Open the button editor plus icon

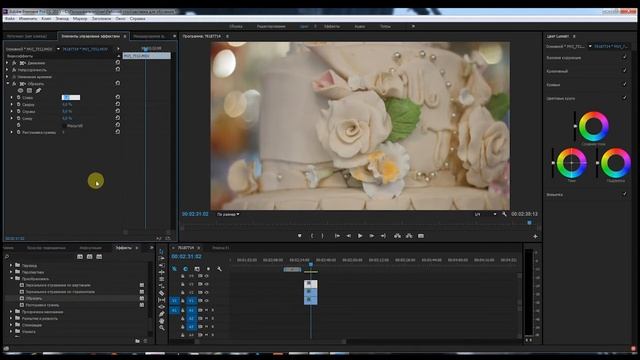pos(535,236)
